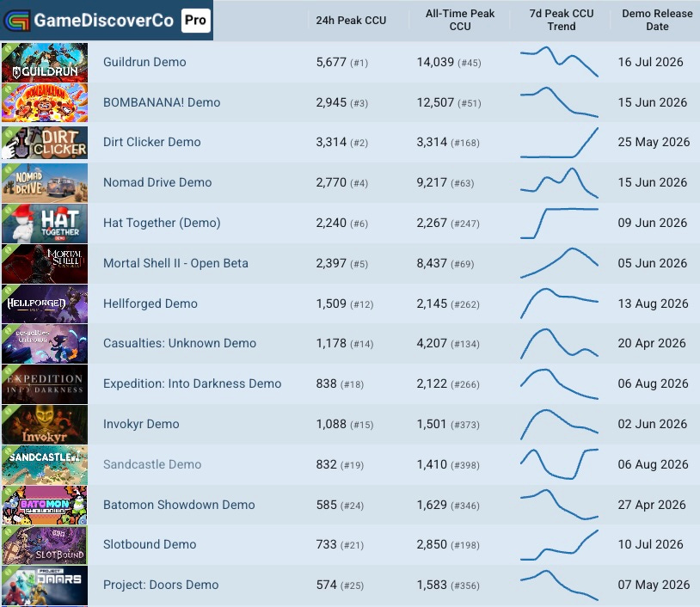Open the Expedition: Into Darkness thumbnail
Screen dimensions: 700x607
click(x=45, y=384)
